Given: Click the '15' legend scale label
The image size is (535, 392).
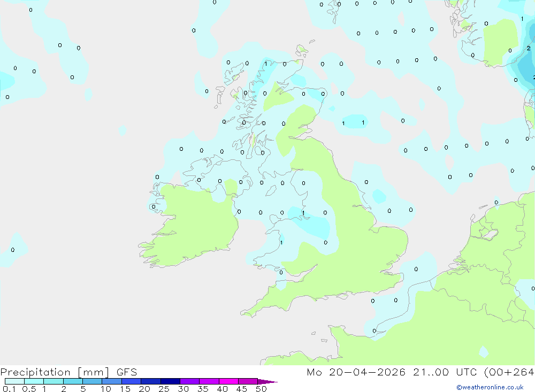Looking at the screenshot, I should pos(125,389).
